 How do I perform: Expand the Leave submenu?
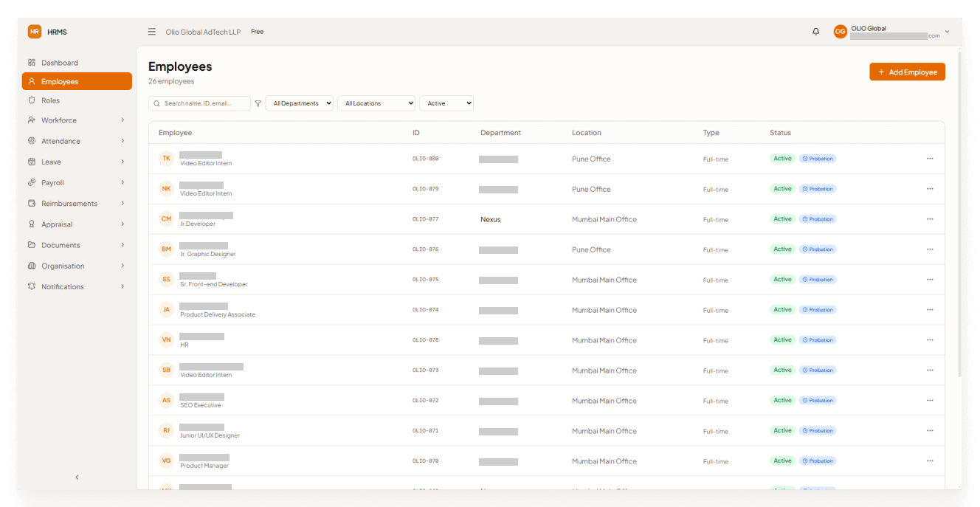(x=122, y=162)
